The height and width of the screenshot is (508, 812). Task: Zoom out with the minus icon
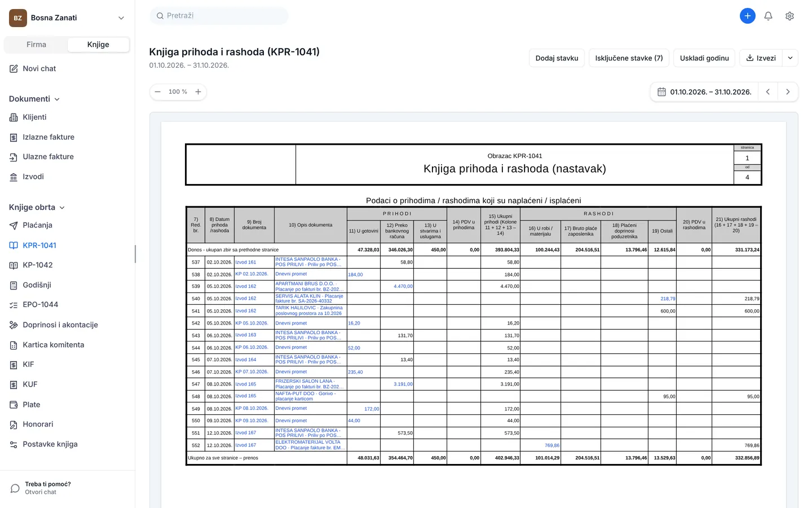157,91
